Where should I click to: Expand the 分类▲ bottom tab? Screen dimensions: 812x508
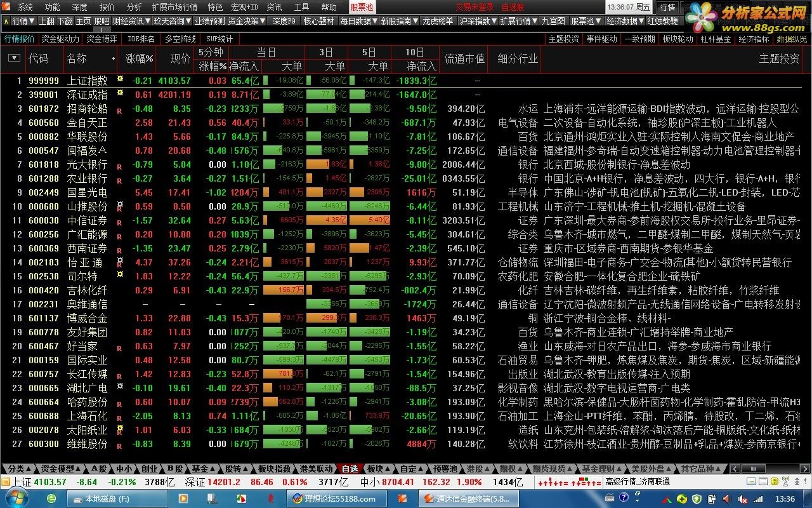point(19,469)
